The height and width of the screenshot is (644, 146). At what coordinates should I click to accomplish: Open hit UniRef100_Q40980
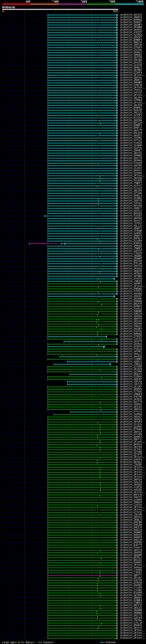pyautogui.click(x=131, y=299)
